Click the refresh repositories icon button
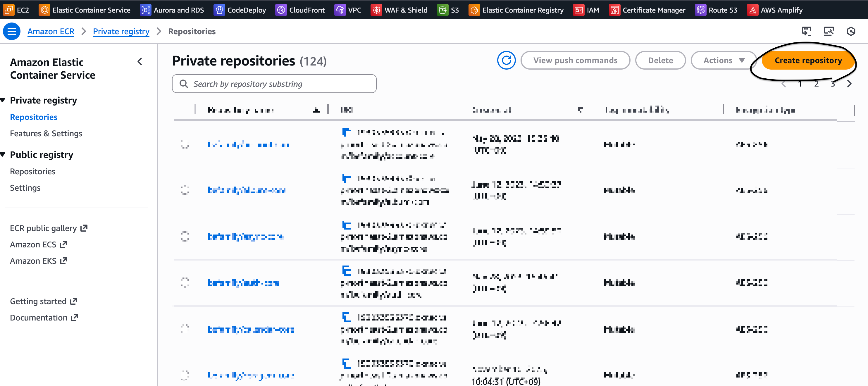This screenshot has width=868, height=386. coord(506,60)
